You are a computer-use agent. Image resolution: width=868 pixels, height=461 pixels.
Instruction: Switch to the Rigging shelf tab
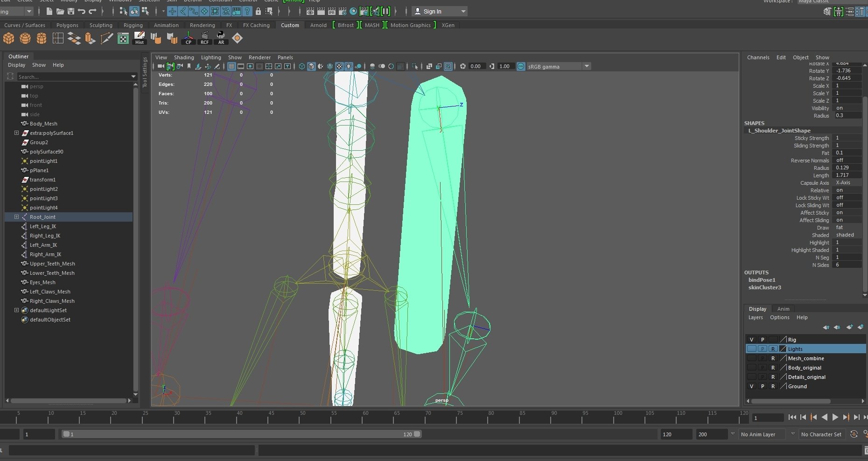tap(133, 25)
